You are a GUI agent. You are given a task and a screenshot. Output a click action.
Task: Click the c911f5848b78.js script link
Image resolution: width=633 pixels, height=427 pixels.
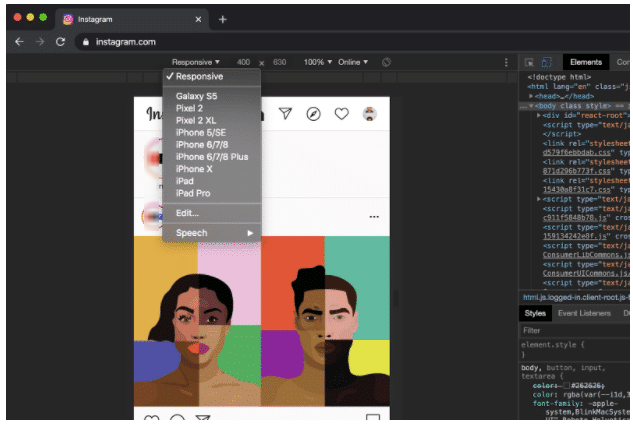(574, 218)
